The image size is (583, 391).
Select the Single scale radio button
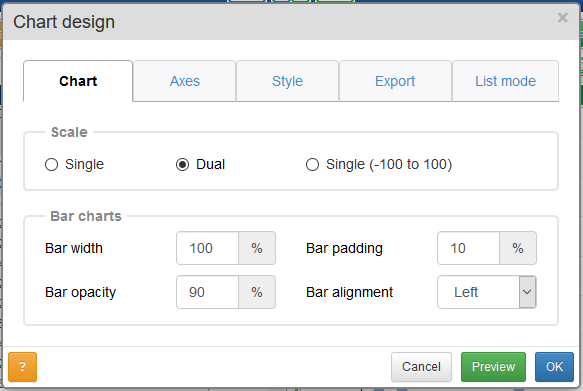pyautogui.click(x=51, y=164)
